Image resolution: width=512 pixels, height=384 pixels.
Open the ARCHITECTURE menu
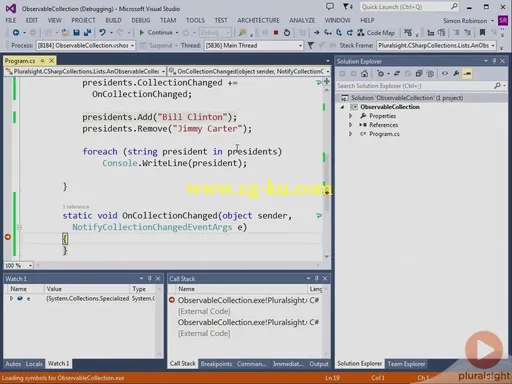tap(258, 20)
